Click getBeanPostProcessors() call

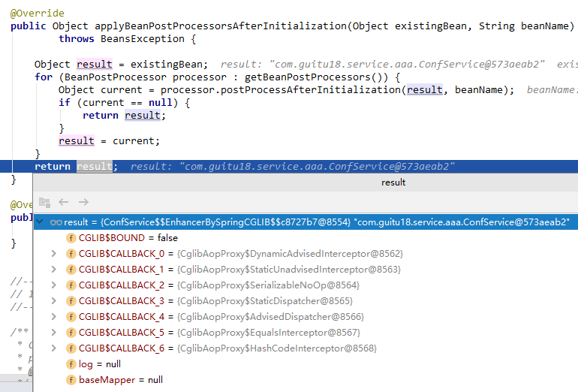coord(316,77)
